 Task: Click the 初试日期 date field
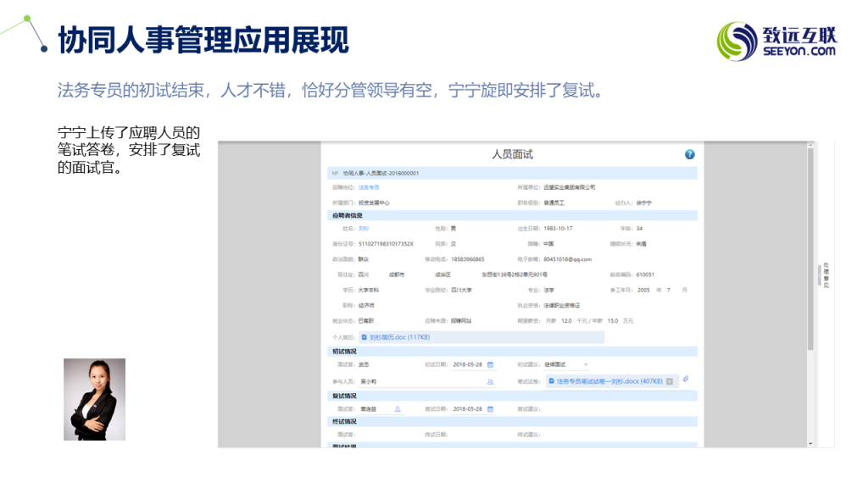coord(467,364)
